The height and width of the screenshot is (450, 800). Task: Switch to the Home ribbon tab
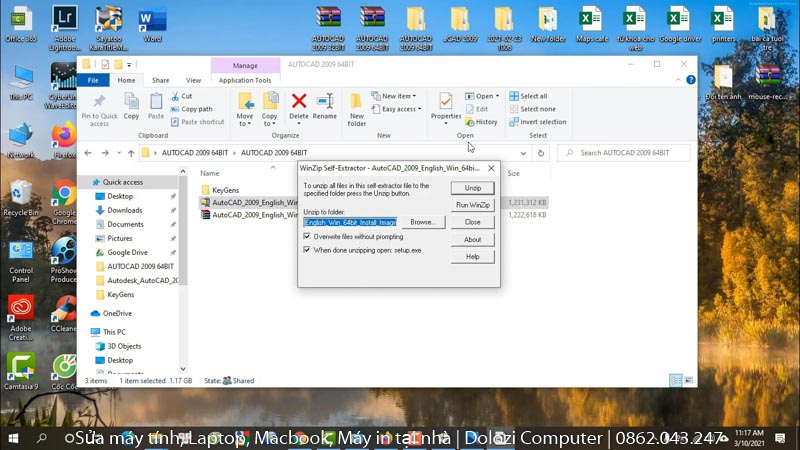tap(127, 80)
